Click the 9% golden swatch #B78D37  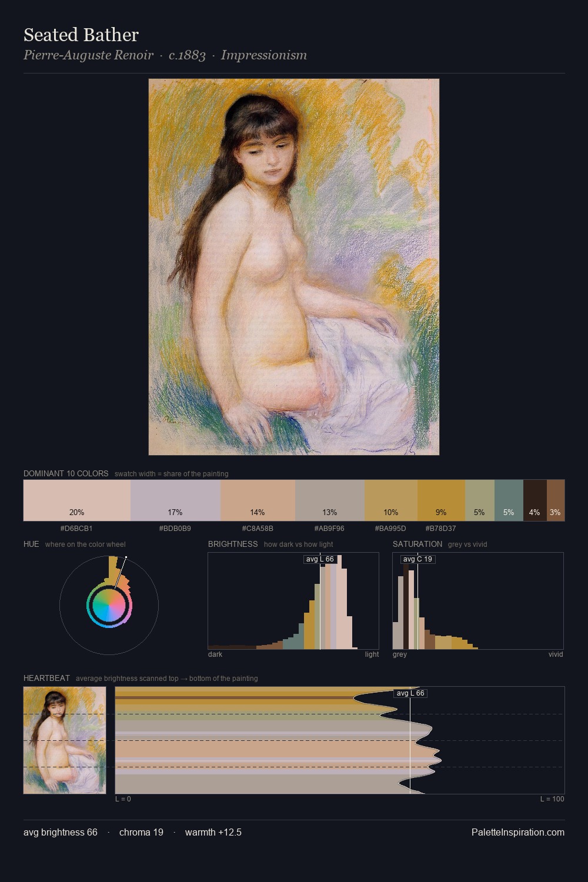pyautogui.click(x=441, y=500)
